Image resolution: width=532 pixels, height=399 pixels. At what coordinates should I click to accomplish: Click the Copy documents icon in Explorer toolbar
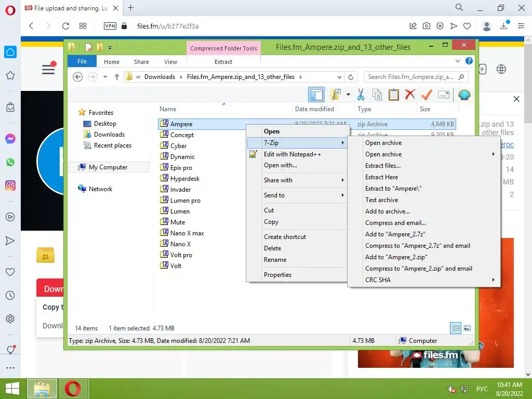tap(377, 95)
